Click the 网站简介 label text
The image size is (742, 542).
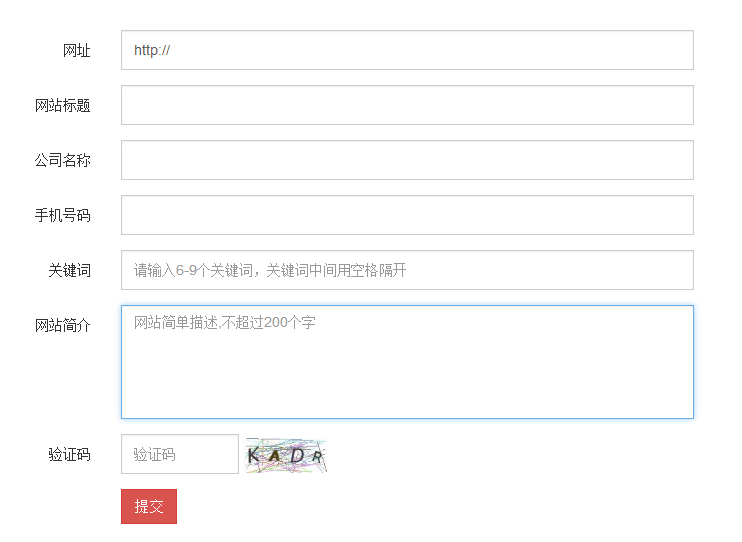tap(62, 325)
